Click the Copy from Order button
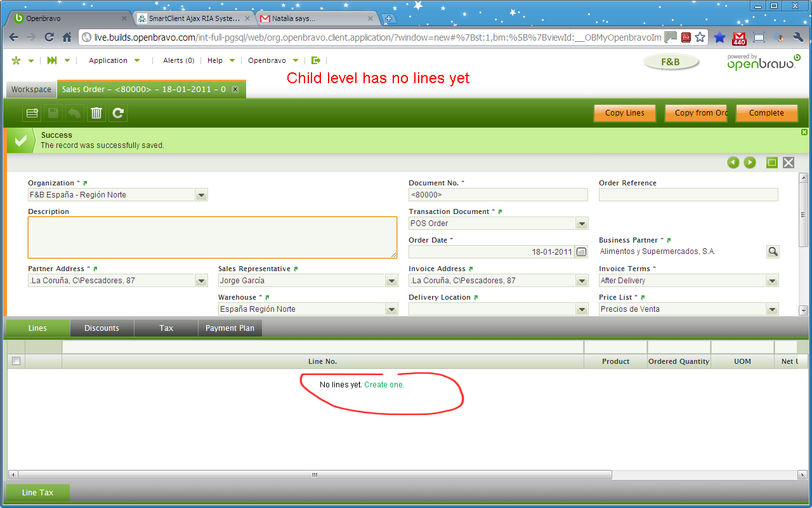Image resolution: width=812 pixels, height=508 pixels. pyautogui.click(x=696, y=113)
